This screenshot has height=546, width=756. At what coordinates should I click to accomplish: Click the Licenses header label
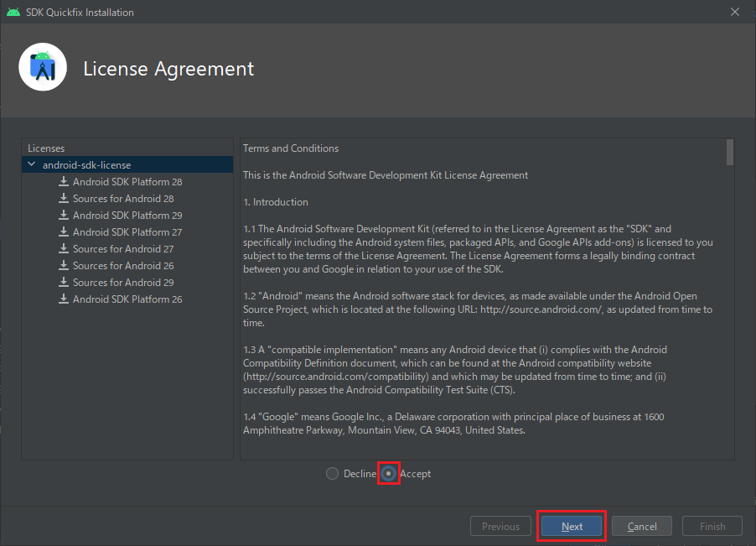(46, 148)
